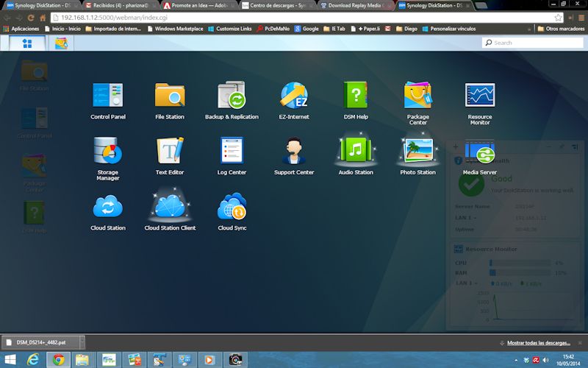Open the Customize Links bookmark
Screen dimensions: 588x368
(x=230, y=29)
